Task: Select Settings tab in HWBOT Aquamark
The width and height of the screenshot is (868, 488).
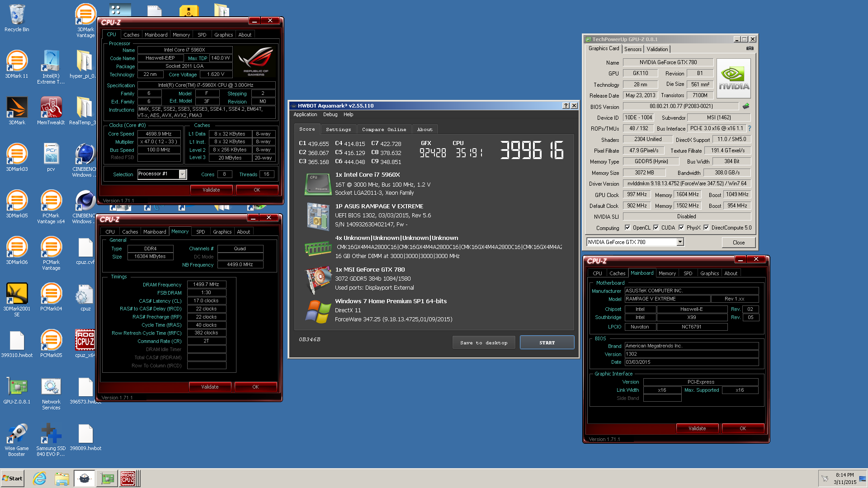Action: (338, 129)
